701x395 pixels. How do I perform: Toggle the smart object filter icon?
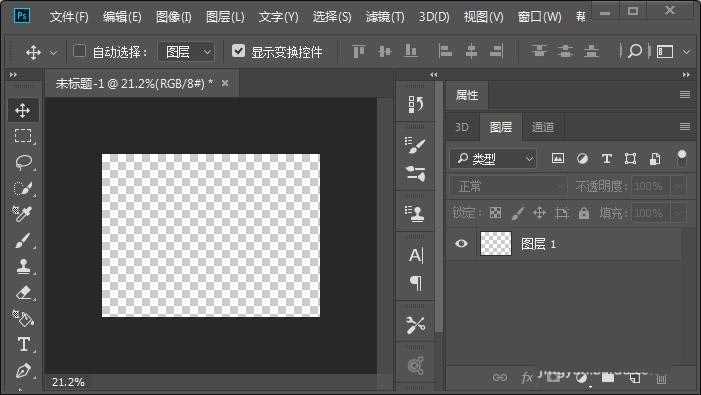coord(655,158)
